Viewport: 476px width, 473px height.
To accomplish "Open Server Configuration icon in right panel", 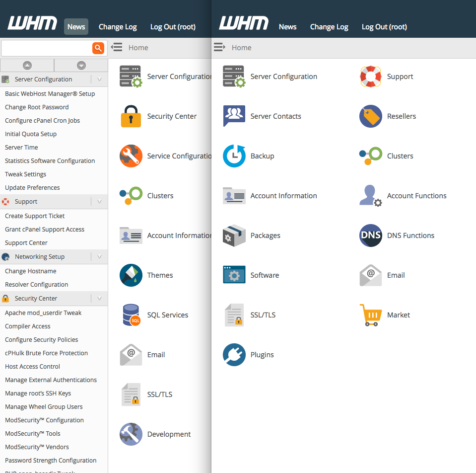I will (x=234, y=76).
